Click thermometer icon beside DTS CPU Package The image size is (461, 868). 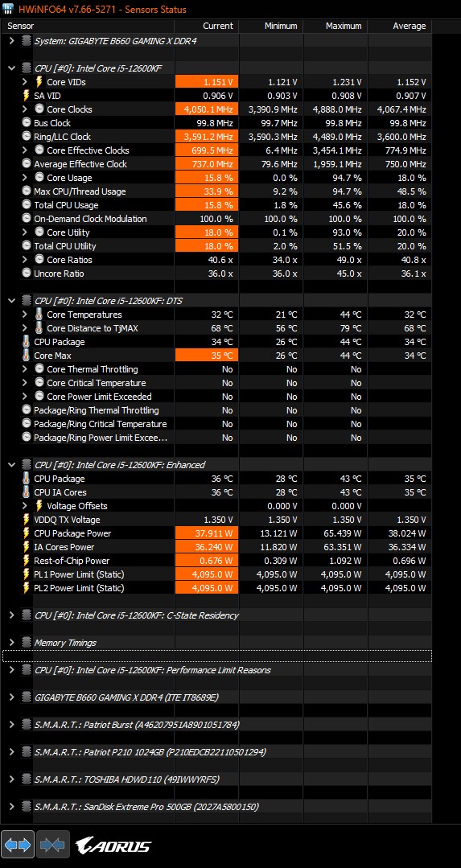(26, 342)
